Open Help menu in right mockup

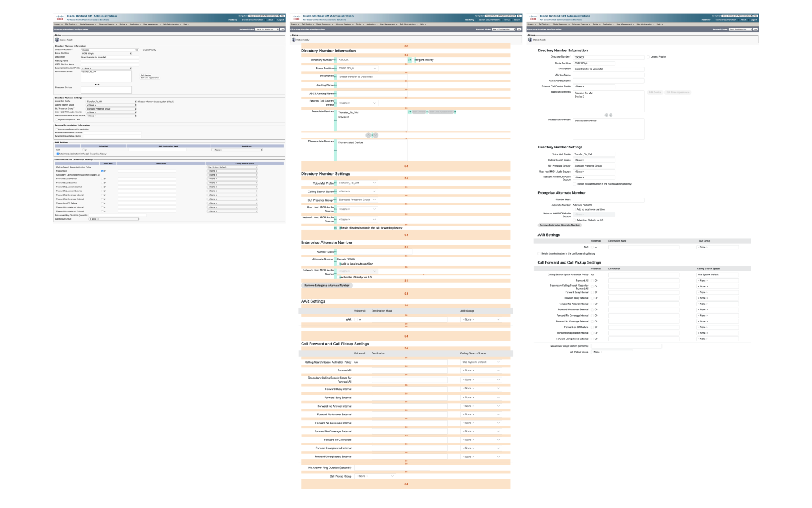coord(660,24)
